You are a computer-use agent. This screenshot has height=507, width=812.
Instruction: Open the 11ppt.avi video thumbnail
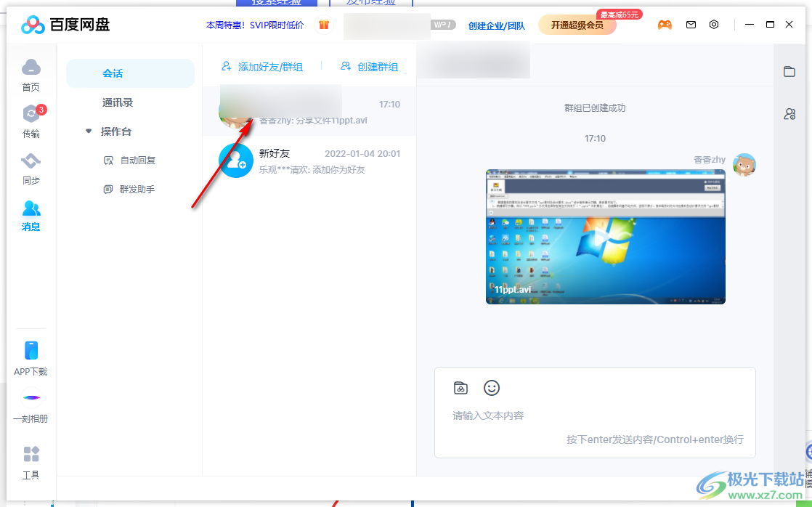point(606,237)
